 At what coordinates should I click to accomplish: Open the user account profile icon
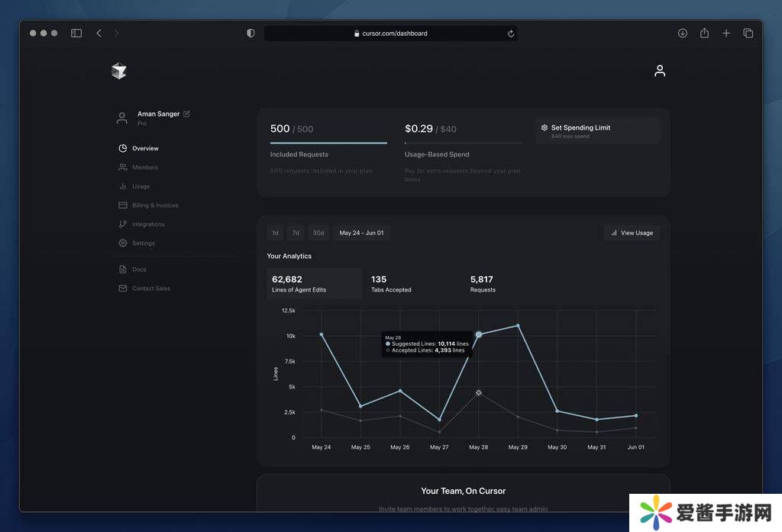(x=660, y=71)
